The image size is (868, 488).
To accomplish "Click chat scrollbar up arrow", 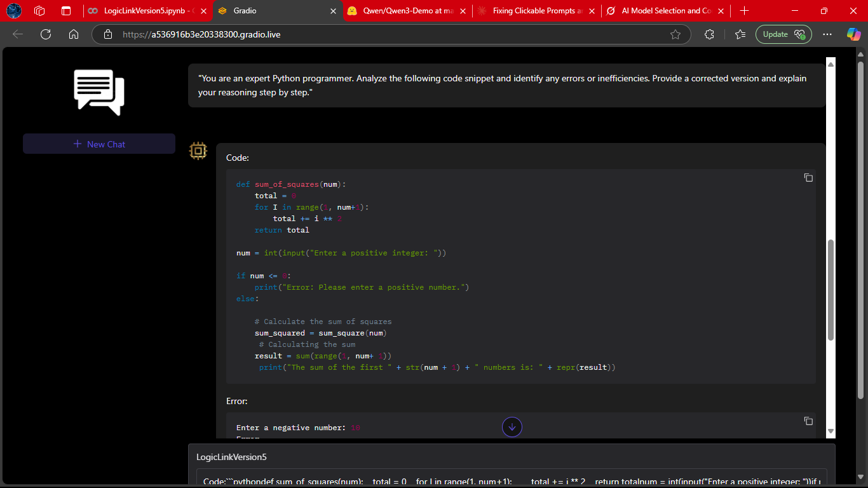I will coord(831,63).
